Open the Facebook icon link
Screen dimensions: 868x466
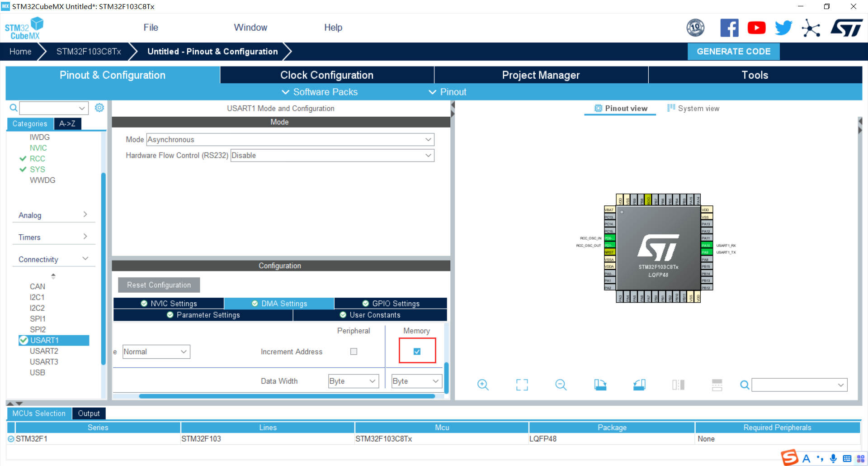(729, 28)
